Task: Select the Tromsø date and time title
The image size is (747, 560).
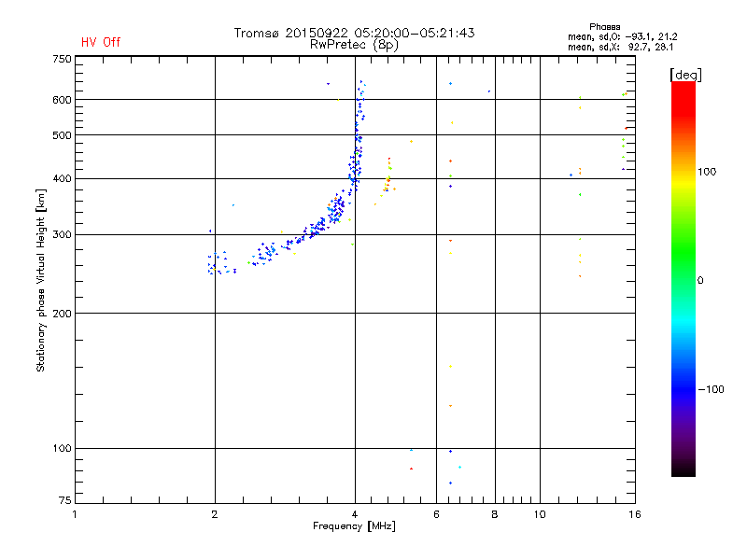Action: (x=354, y=33)
